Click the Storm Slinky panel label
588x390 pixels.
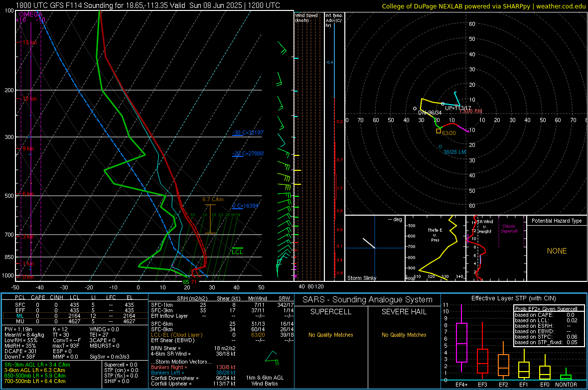[x=361, y=278]
